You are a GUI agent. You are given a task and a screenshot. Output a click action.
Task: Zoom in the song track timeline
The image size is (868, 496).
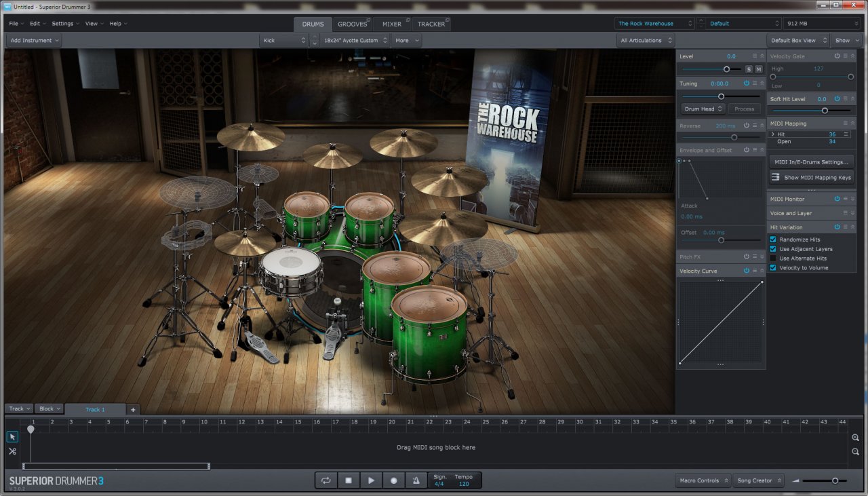(x=856, y=438)
